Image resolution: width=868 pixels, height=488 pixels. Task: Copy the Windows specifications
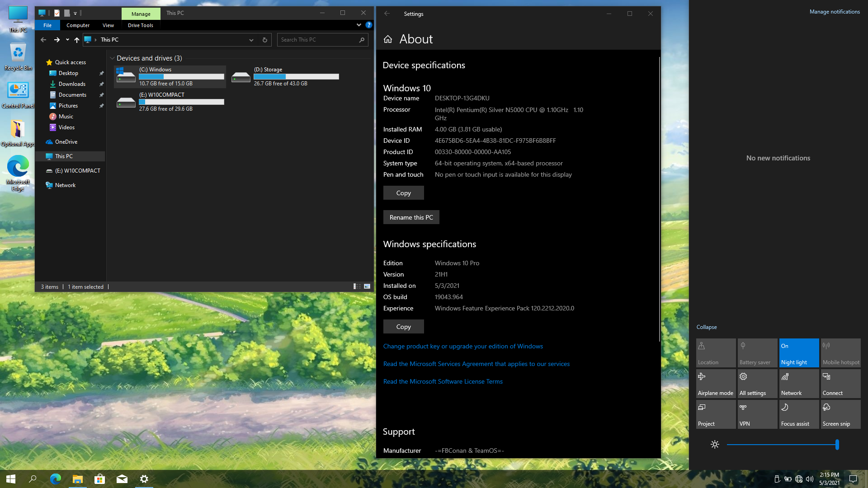(x=404, y=327)
